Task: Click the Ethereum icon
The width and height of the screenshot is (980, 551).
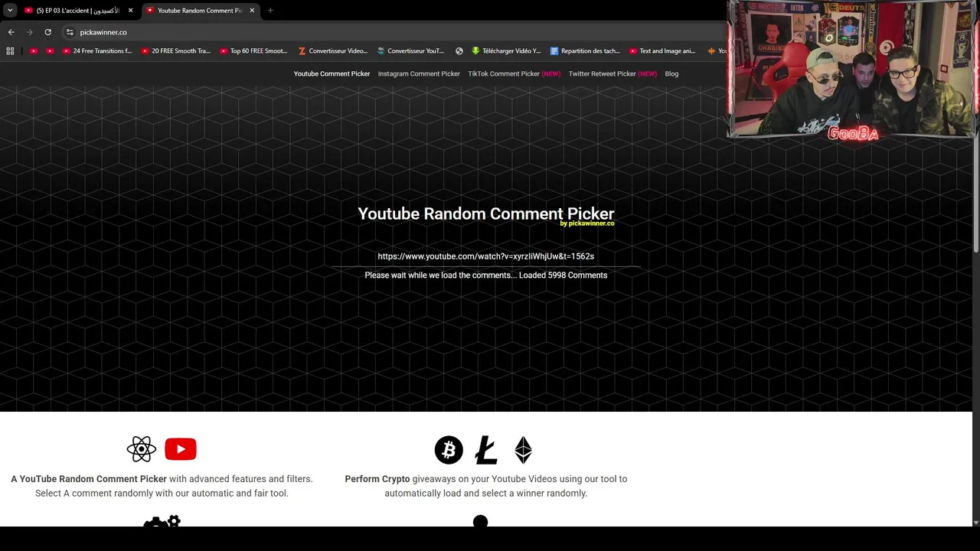Action: tap(523, 450)
